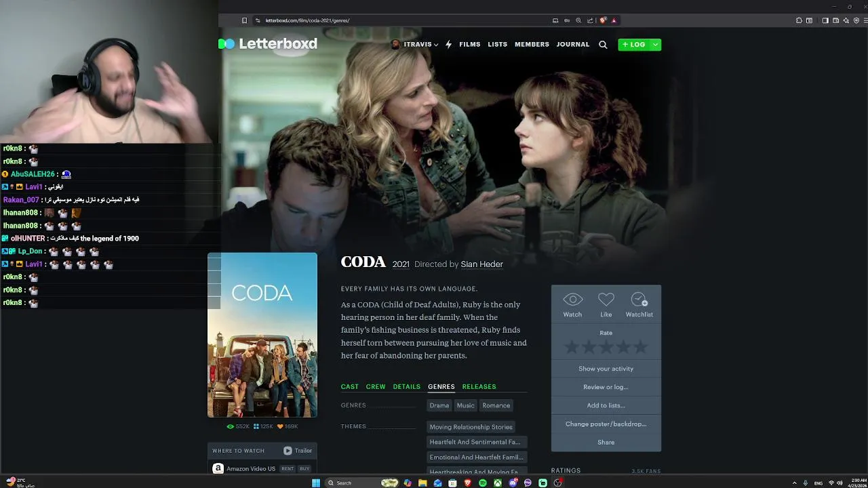The width and height of the screenshot is (868, 488).
Task: Go to the FILMS menu
Action: pos(469,44)
